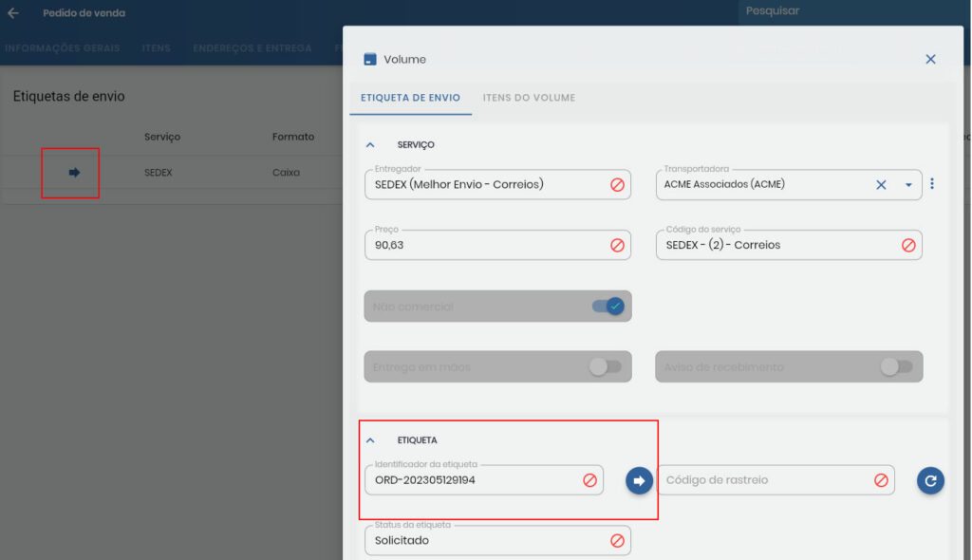Select the Etiqueta de Envio tab
This screenshot has height=560, width=972.
pyautogui.click(x=410, y=98)
